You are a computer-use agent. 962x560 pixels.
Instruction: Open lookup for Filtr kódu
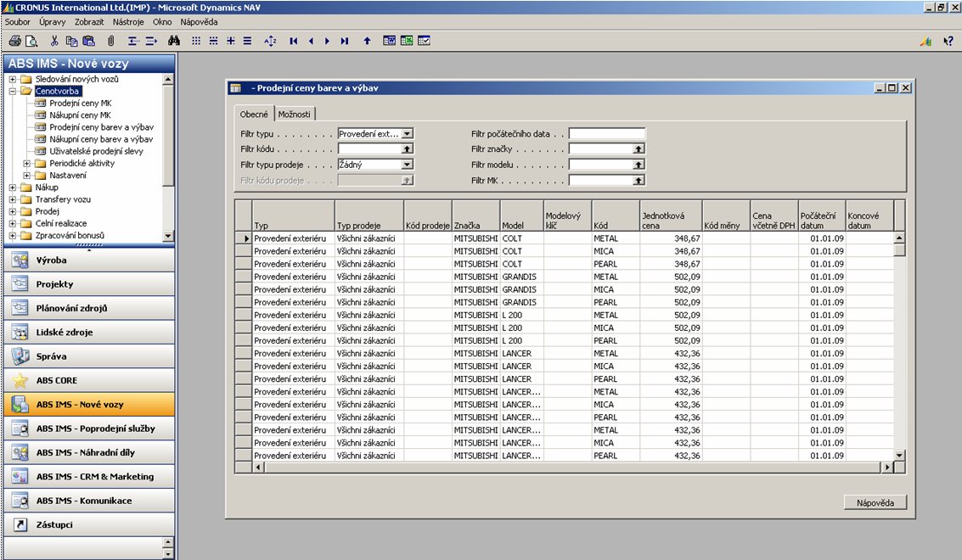(408, 149)
